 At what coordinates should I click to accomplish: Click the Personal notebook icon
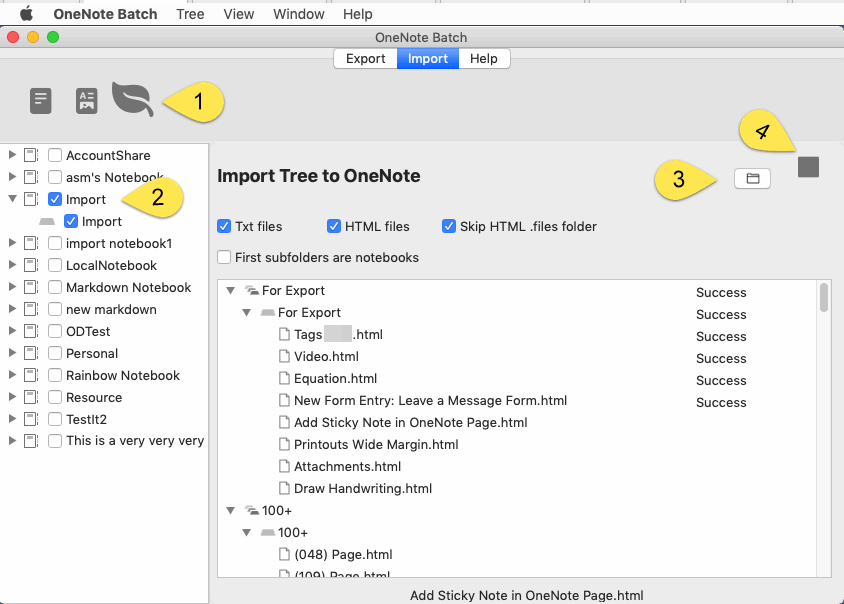click(31, 353)
